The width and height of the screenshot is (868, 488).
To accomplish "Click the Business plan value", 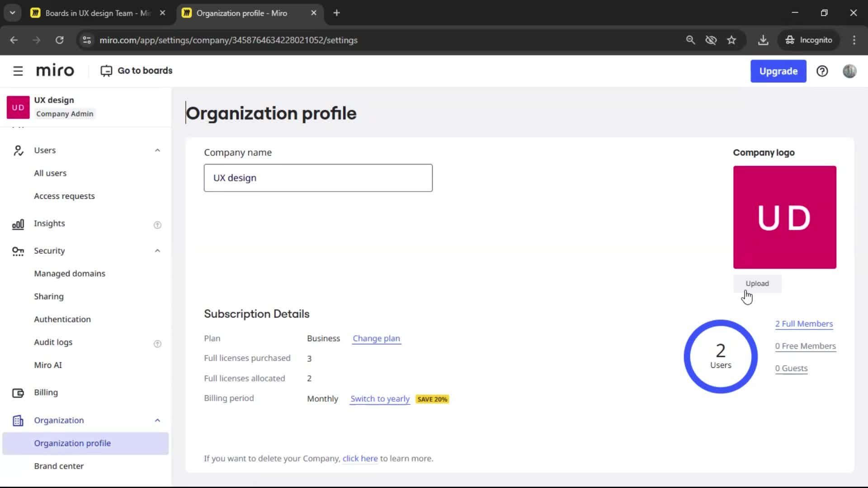I will point(323,338).
